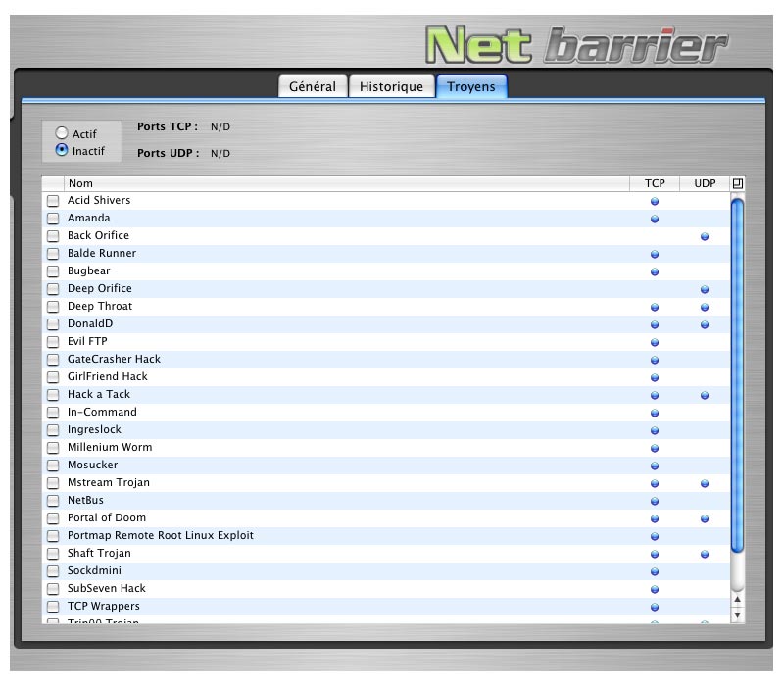Enable the Hack a Tack checkbox
This screenshot has height=686, width=784.
[x=53, y=395]
